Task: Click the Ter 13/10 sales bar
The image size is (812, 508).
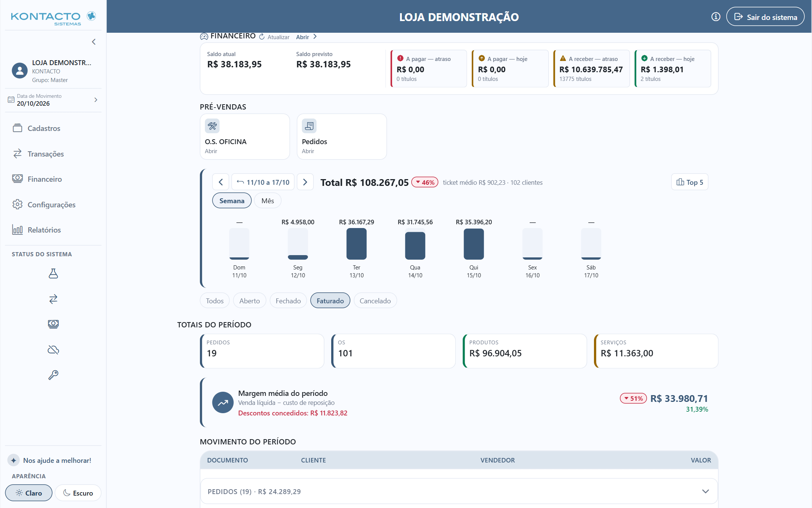Action: [356, 244]
